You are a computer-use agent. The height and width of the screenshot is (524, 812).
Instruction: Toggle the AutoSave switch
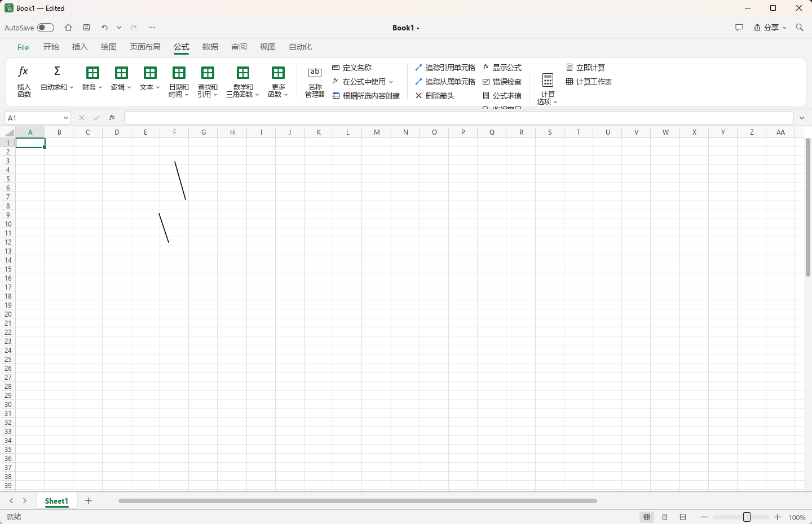pyautogui.click(x=46, y=28)
